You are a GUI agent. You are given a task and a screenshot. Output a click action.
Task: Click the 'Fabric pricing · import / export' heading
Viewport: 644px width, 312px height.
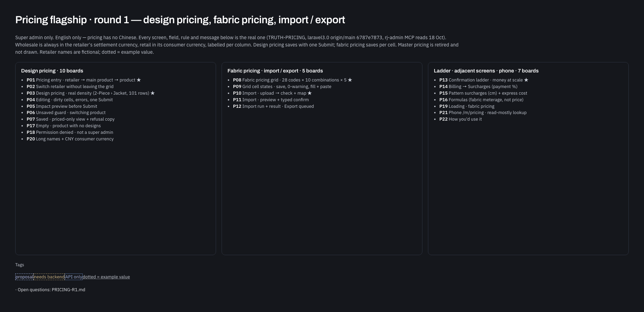(x=275, y=71)
